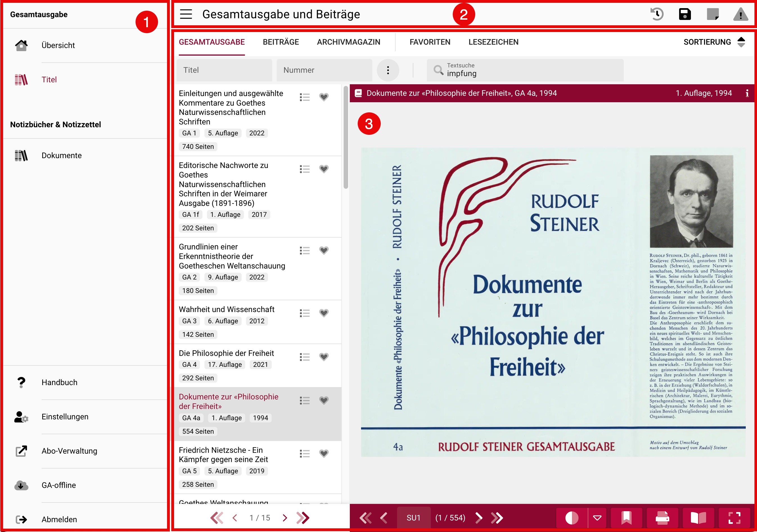
Task: Print the document with printer icon
Action: (x=662, y=517)
